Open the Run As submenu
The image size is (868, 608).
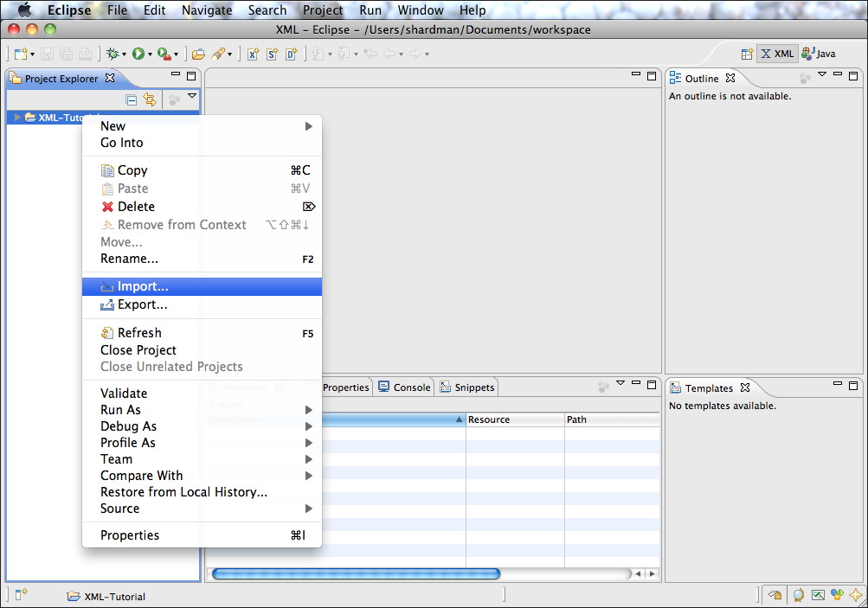coord(202,410)
